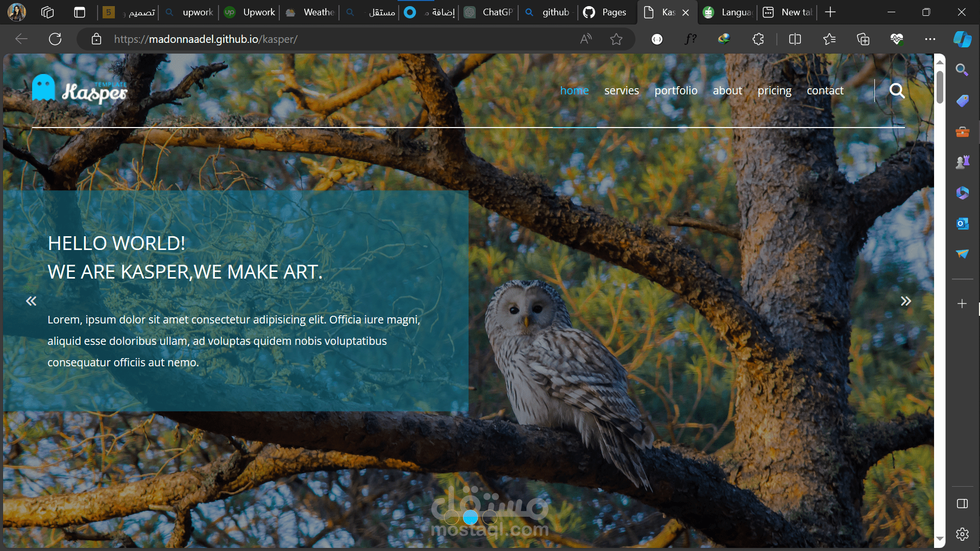Open Outlook icon in Edge sidebar

pyautogui.click(x=962, y=223)
